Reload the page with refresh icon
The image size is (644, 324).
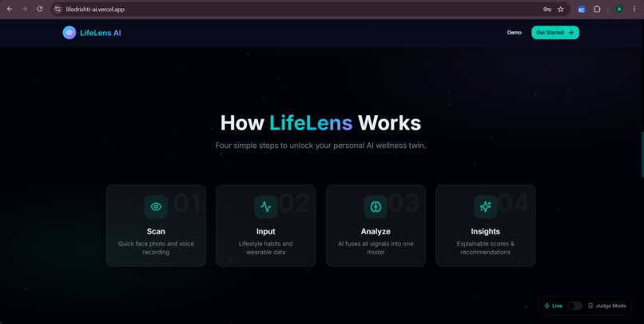(39, 9)
